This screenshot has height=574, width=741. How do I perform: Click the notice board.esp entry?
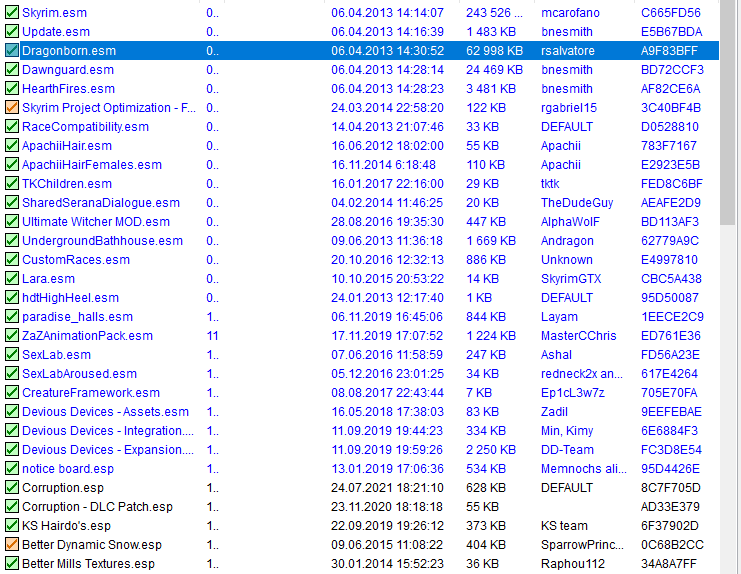pyautogui.click(x=68, y=469)
